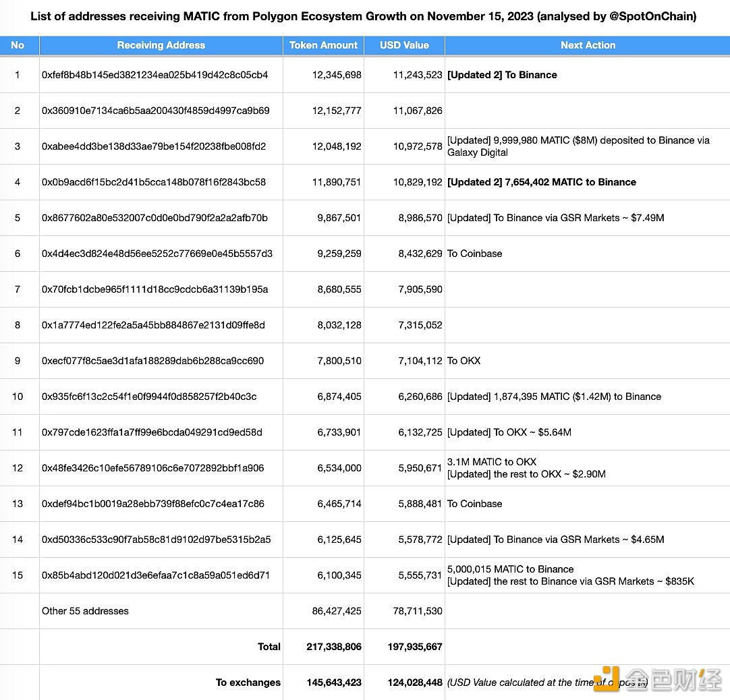The image size is (730, 700).
Task: Select address 0xd50336c533c90f7ab58c81d9102d97be5315b2a5
Action: [156, 540]
